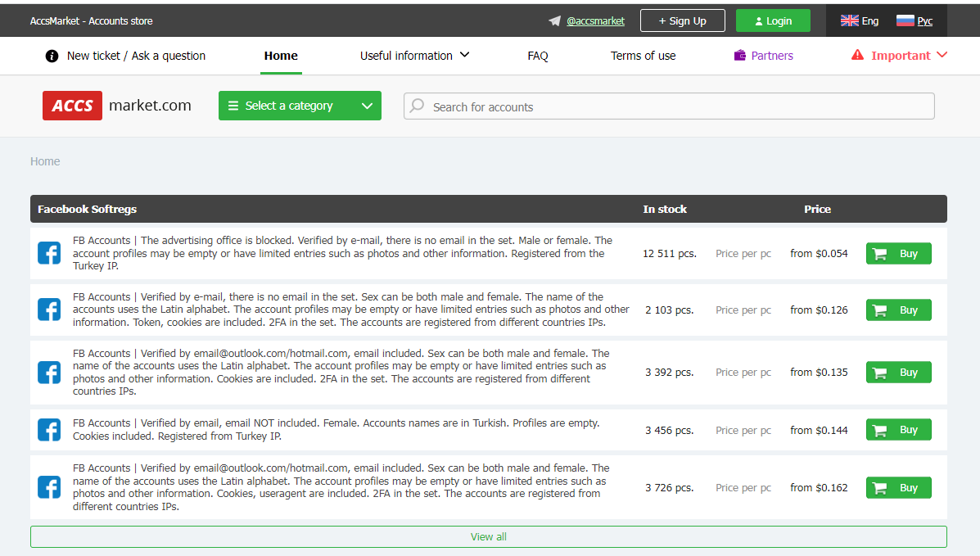This screenshot has height=556, width=980.
Task: Click View all Facebook Softregs
Action: (489, 536)
